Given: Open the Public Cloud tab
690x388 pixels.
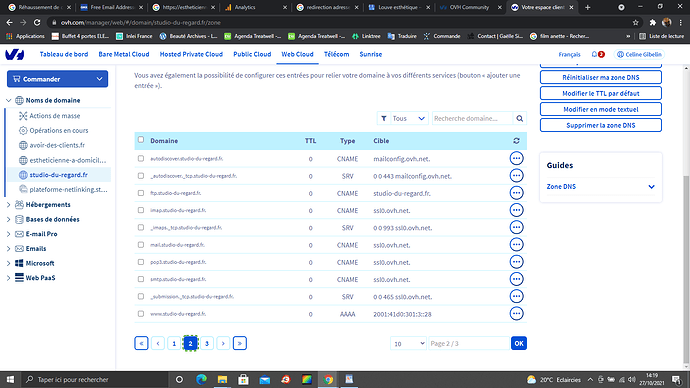Looking at the screenshot, I should coord(252,54).
